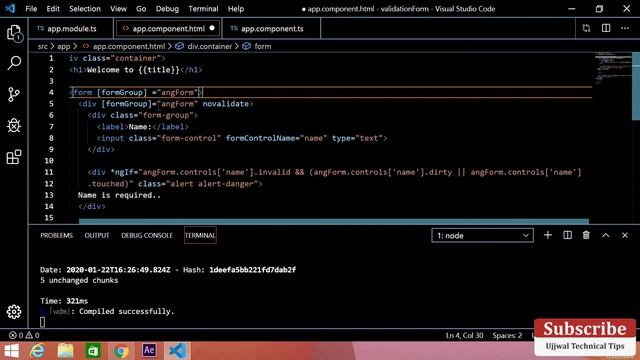
Task: Launch Internet Explorer from the taskbar
Action: pos(38,351)
